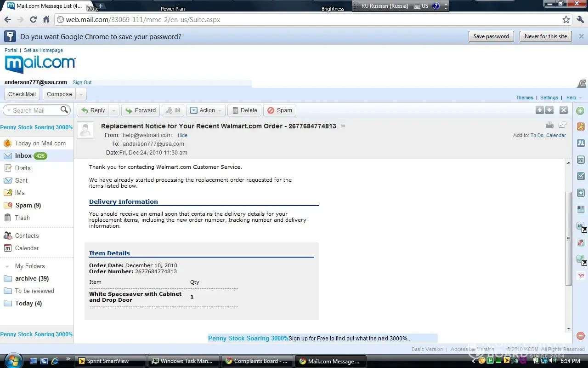Open message in new window icon

click(562, 125)
